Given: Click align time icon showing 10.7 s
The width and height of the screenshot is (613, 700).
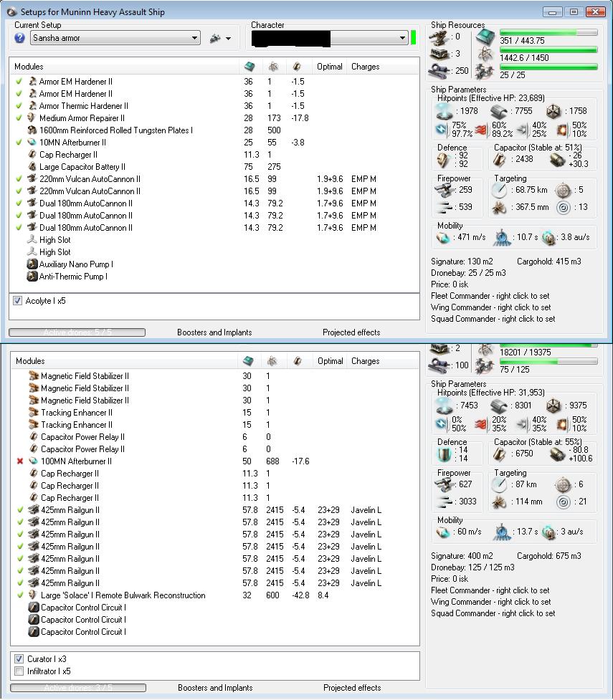Looking at the screenshot, I should (502, 237).
